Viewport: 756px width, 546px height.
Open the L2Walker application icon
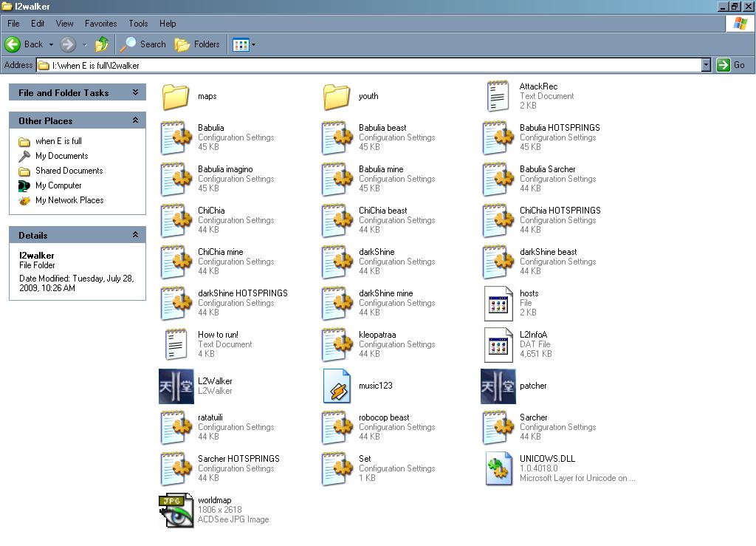coord(176,386)
